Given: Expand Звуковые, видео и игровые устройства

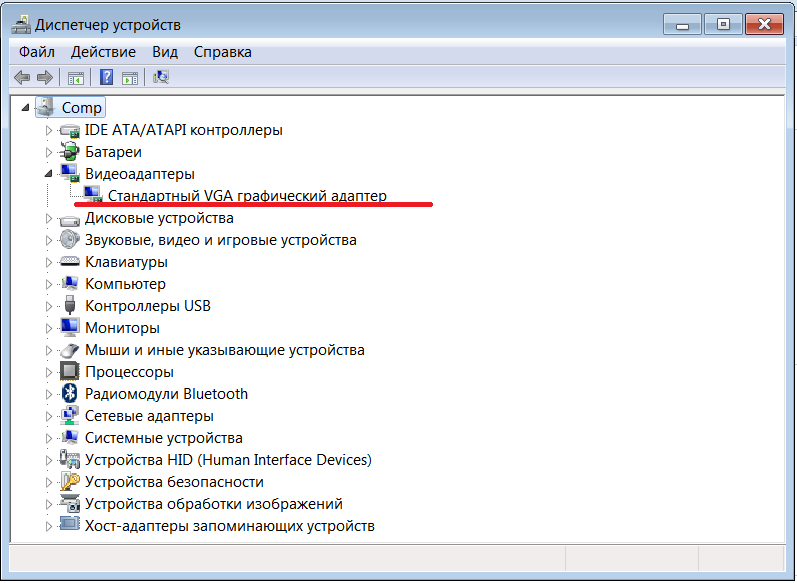Looking at the screenshot, I should (x=49, y=240).
